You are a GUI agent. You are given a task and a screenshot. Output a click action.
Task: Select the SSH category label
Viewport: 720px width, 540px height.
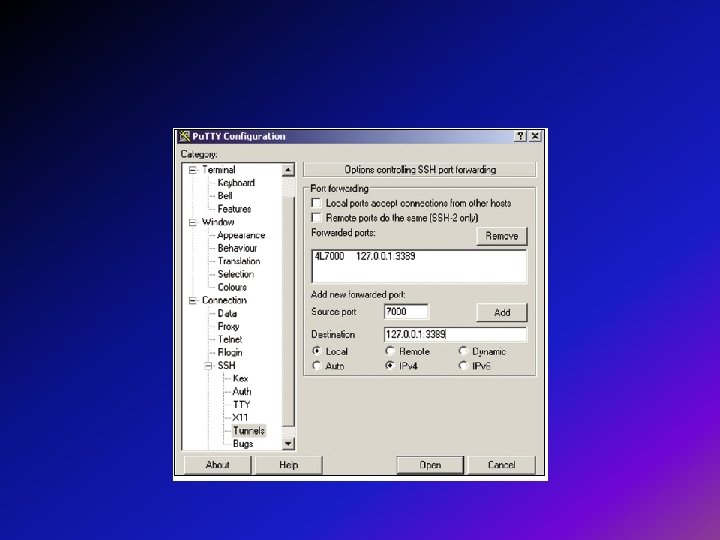tap(226, 366)
